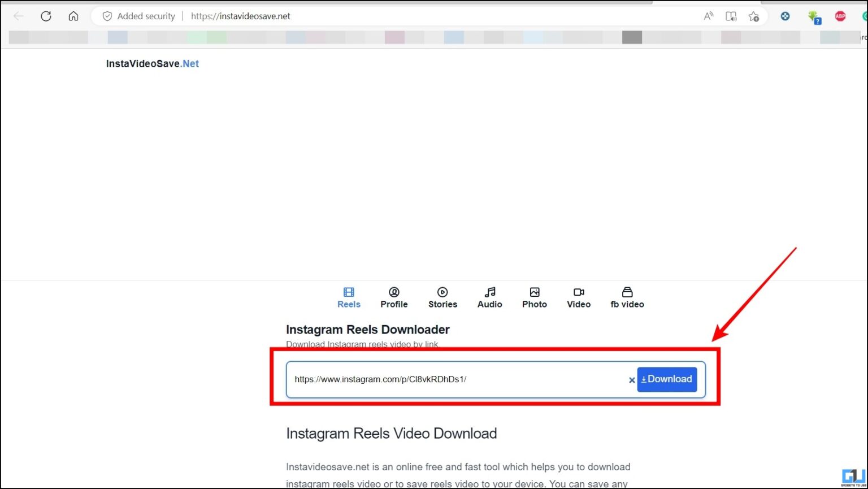Open Immersive Reader book icon
The width and height of the screenshot is (868, 489).
point(731,16)
